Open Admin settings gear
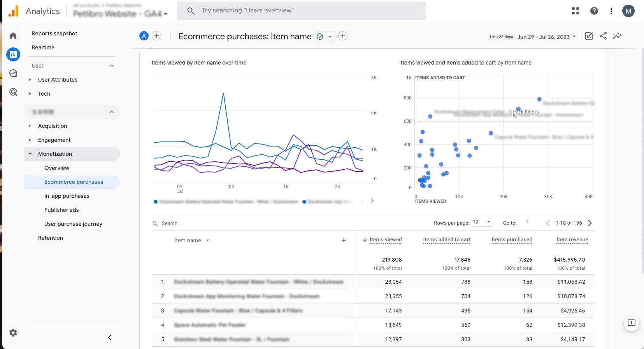Screen dimensions: 644x349 (x=13, y=333)
